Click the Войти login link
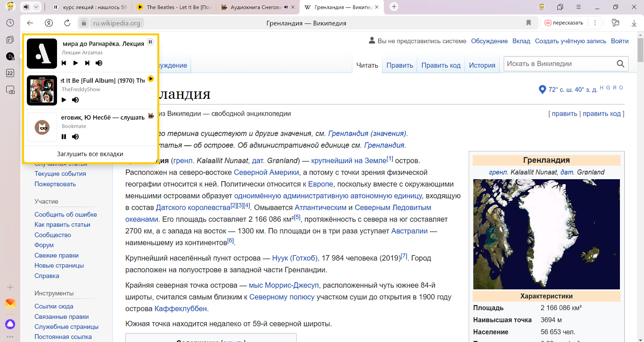The image size is (644, 342). coord(620,41)
